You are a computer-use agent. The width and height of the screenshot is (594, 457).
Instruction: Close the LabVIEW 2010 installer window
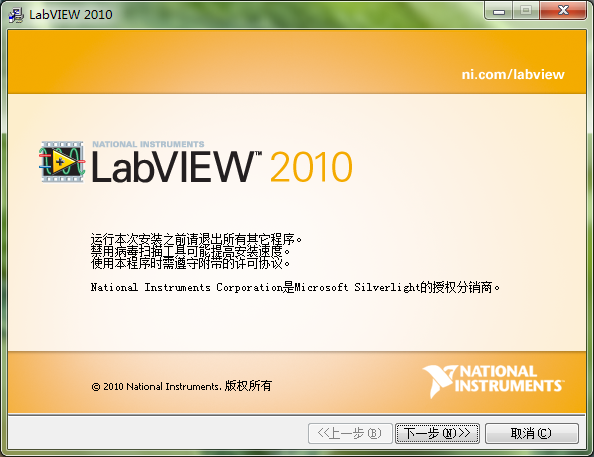tap(563, 11)
